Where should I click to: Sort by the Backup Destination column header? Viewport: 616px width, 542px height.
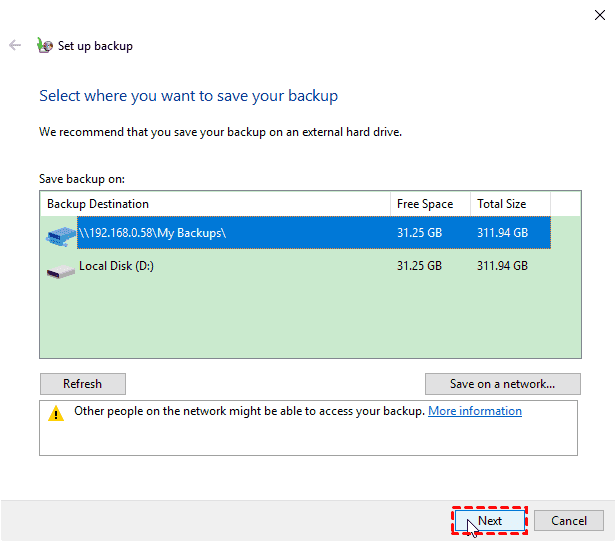click(x=215, y=204)
